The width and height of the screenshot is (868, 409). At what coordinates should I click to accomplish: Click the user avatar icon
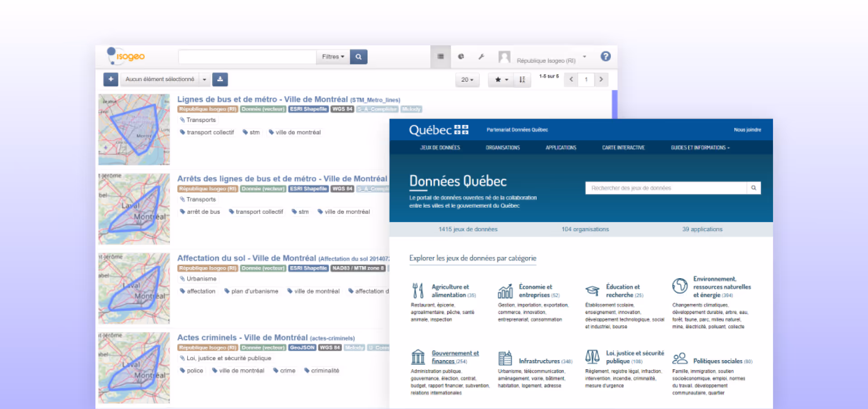point(504,57)
